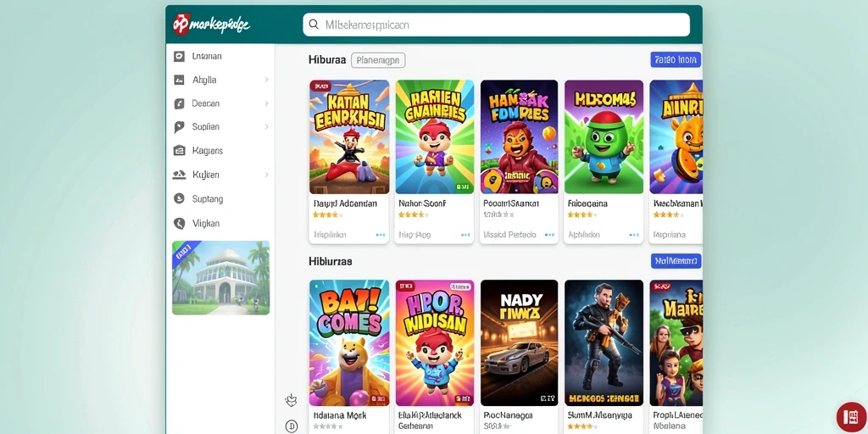Click the red floating icon at bottom right

[x=851, y=417]
